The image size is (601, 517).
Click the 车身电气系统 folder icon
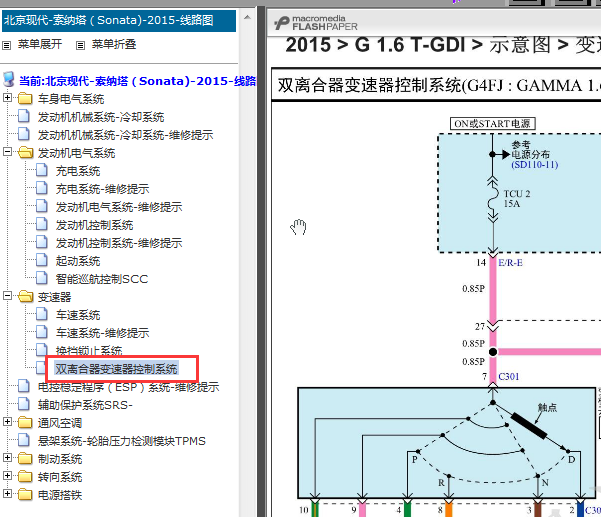tap(25, 98)
